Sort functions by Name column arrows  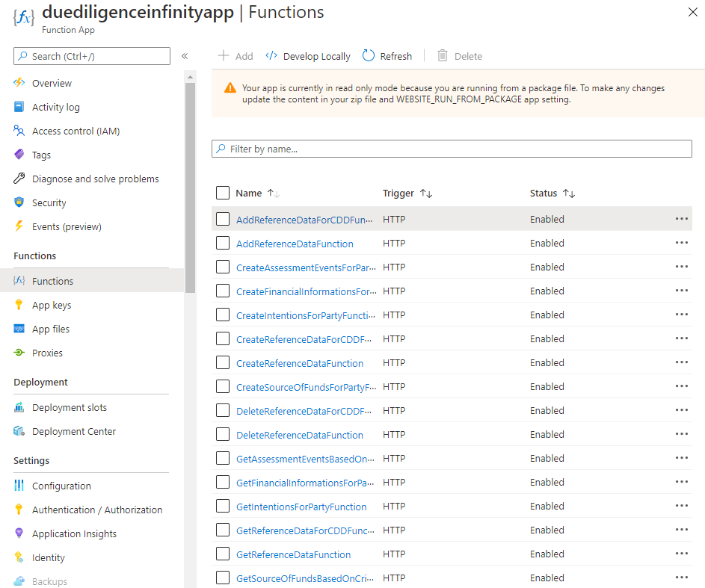pyautogui.click(x=273, y=194)
